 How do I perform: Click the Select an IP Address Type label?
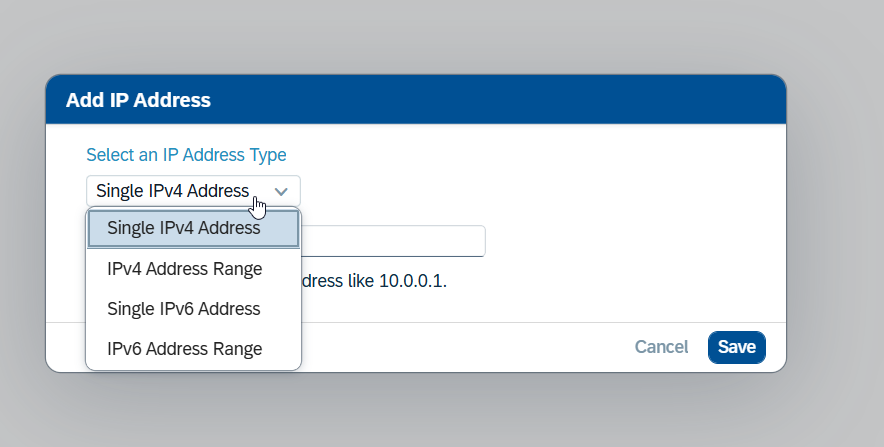click(x=186, y=155)
